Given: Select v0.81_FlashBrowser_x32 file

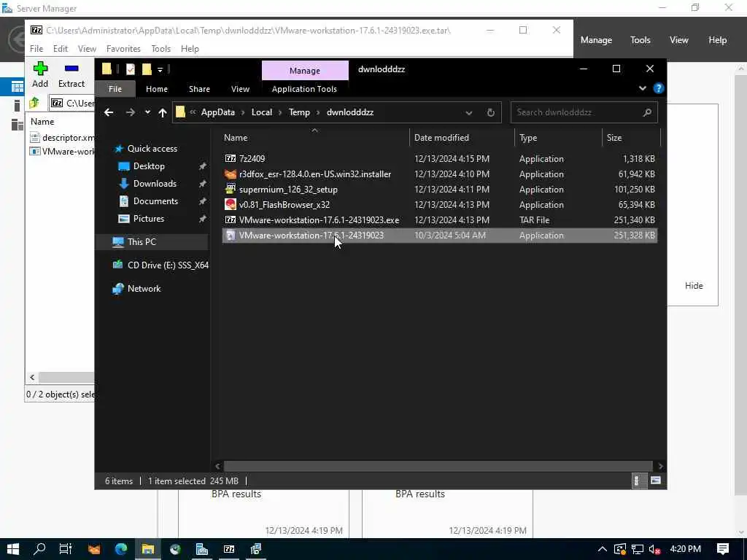Looking at the screenshot, I should 439,205.
